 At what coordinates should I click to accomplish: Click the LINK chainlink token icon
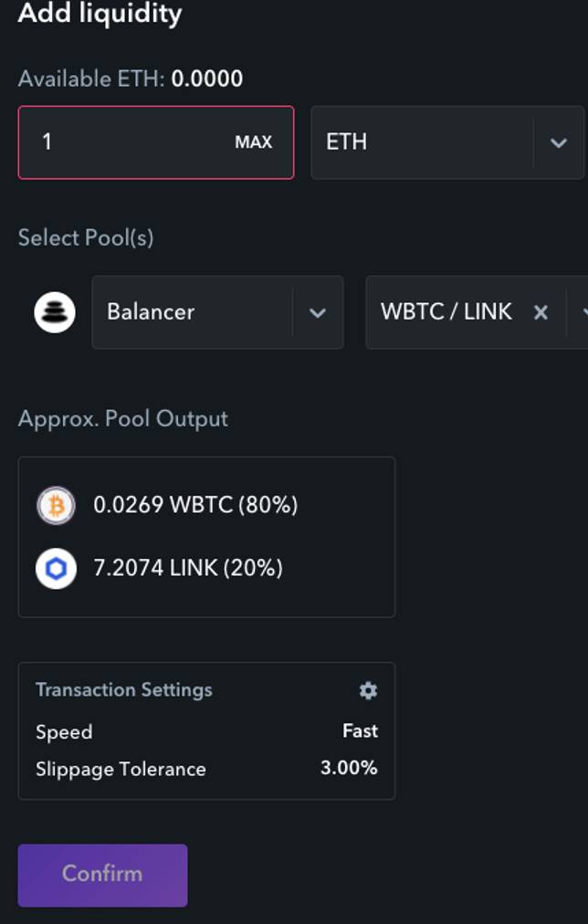(x=56, y=569)
